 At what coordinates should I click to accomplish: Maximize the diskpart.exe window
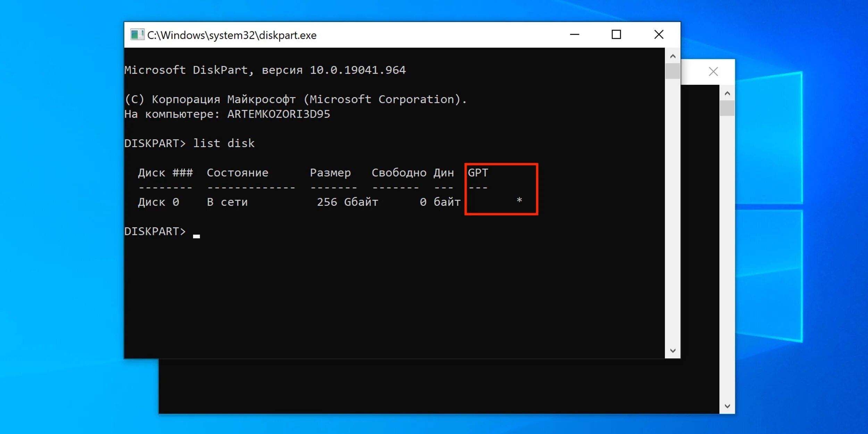click(616, 35)
